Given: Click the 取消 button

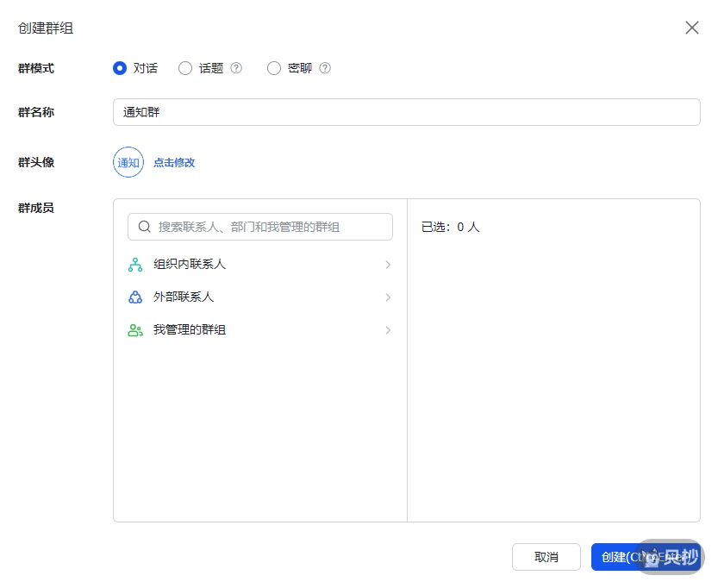Looking at the screenshot, I should click(x=546, y=557).
